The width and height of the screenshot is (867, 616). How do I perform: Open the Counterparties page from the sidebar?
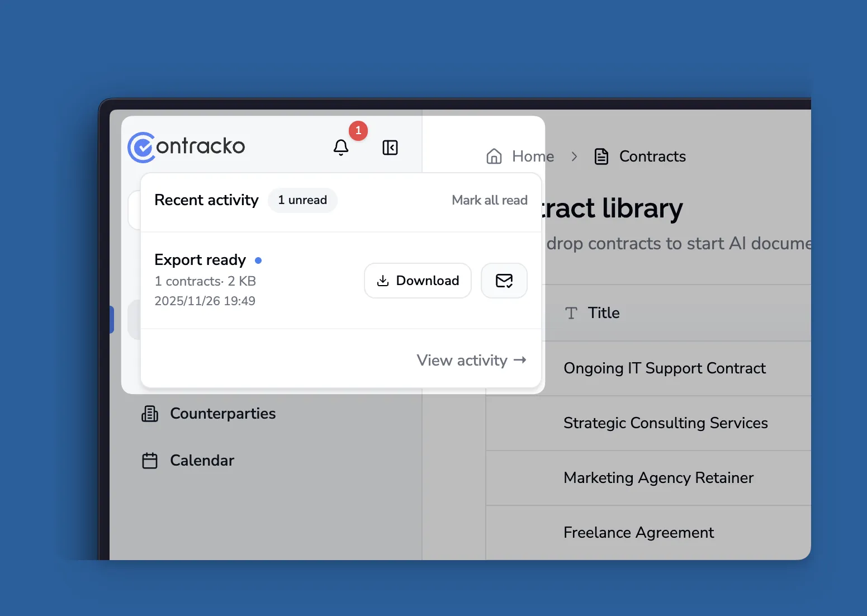222,414
